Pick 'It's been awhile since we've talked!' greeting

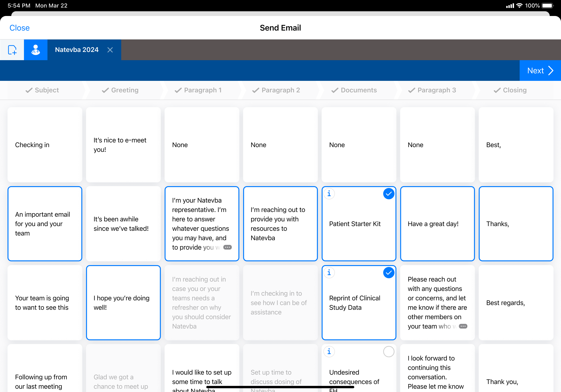click(x=123, y=224)
